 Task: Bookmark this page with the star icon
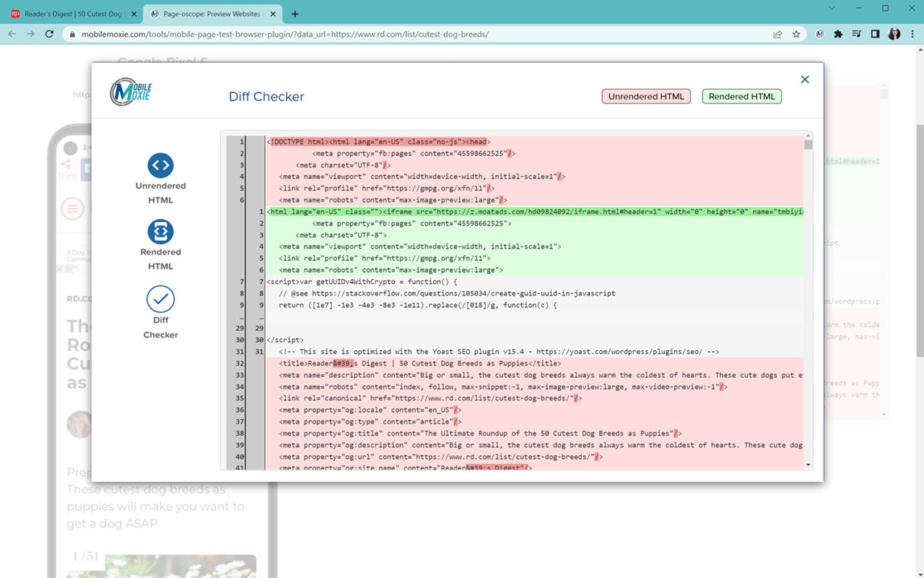pyautogui.click(x=796, y=34)
